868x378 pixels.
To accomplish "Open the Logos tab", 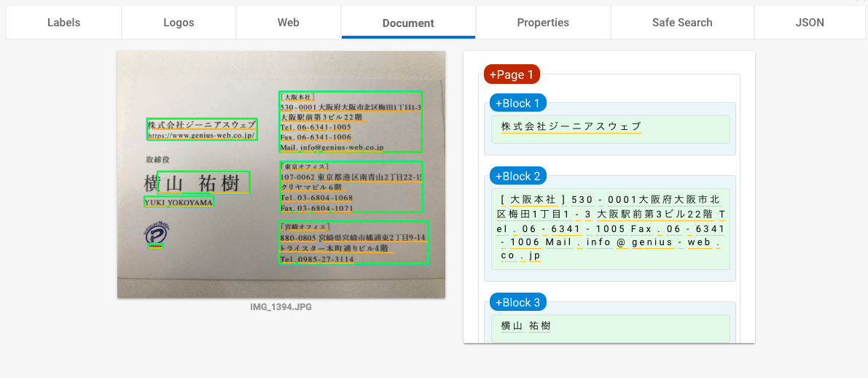I will pyautogui.click(x=179, y=23).
